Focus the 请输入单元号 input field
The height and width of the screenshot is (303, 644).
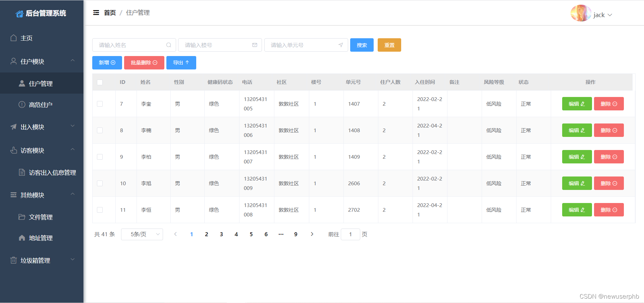pyautogui.click(x=306, y=45)
